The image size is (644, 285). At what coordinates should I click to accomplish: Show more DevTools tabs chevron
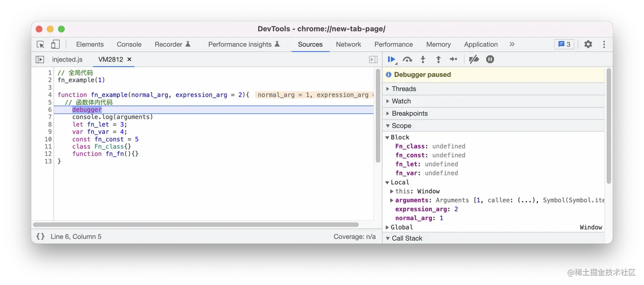[512, 44]
